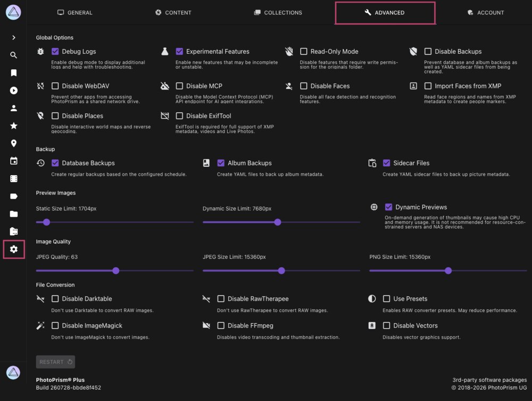This screenshot has height=401, width=532.
Task: Open the 3rd-party software packages link
Action: tap(489, 380)
